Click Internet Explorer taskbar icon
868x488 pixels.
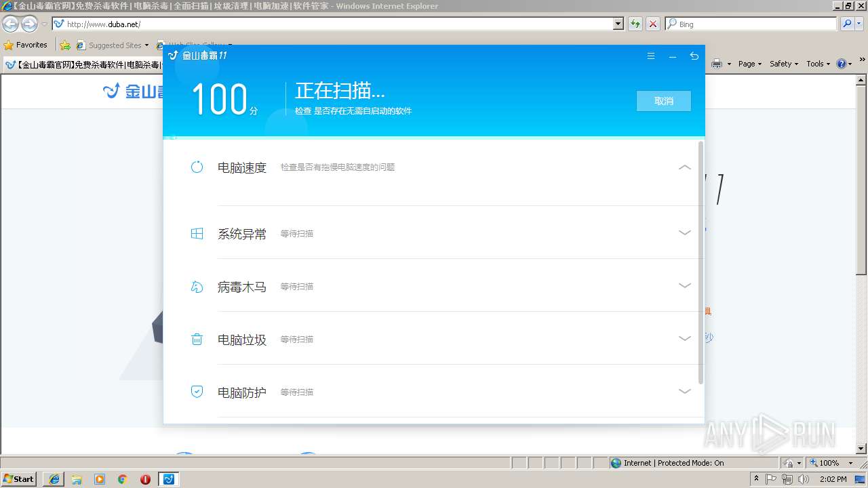tap(54, 479)
